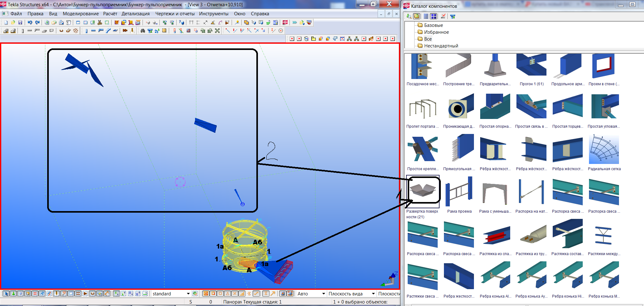Select the Нестандартный catalog folder
The height and width of the screenshot is (306, 644).
[441, 46]
